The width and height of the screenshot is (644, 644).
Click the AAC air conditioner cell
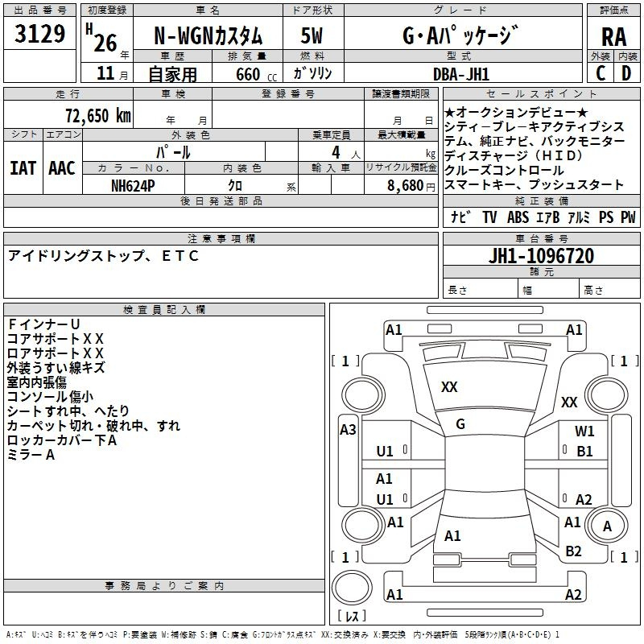click(62, 168)
